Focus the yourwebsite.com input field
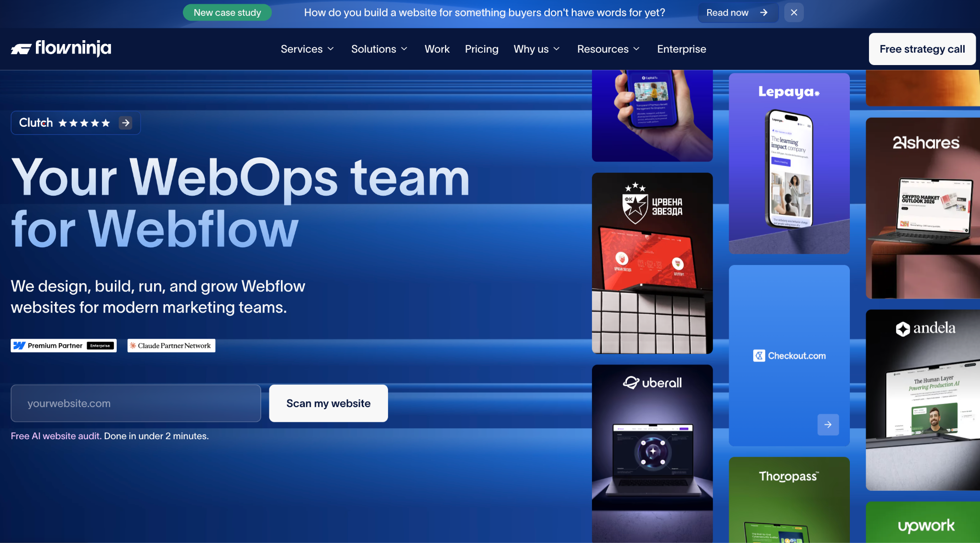The height and width of the screenshot is (543, 980). click(x=136, y=403)
